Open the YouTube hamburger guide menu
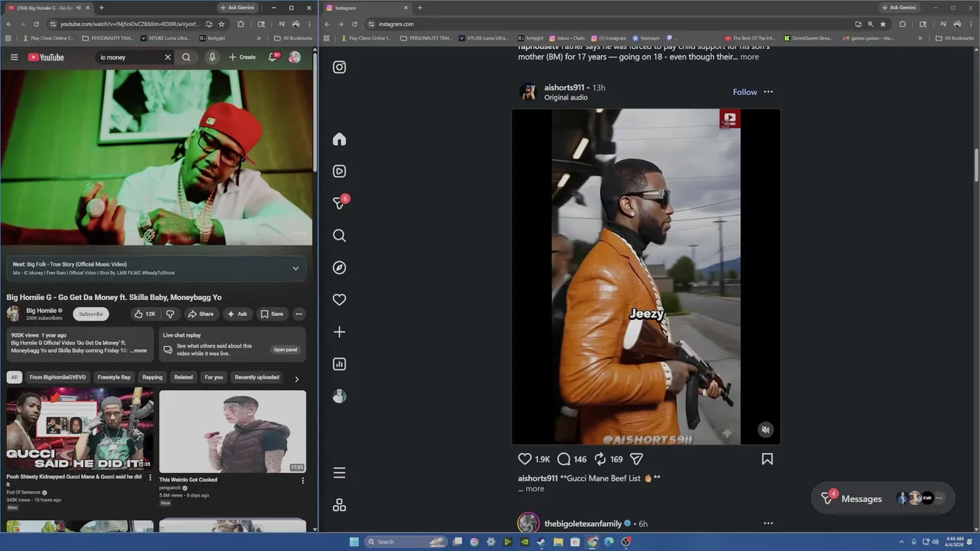 (14, 57)
